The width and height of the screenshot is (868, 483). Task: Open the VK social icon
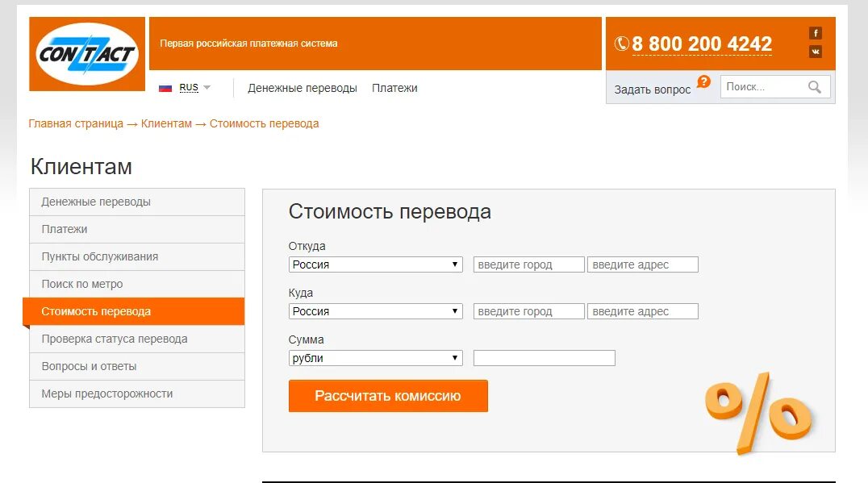click(x=815, y=52)
